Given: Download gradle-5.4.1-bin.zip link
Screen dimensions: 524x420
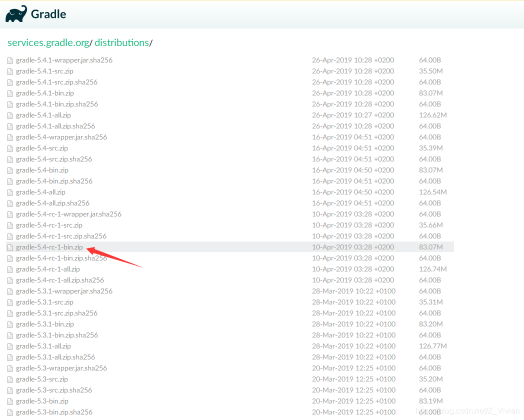Looking at the screenshot, I should [x=45, y=93].
